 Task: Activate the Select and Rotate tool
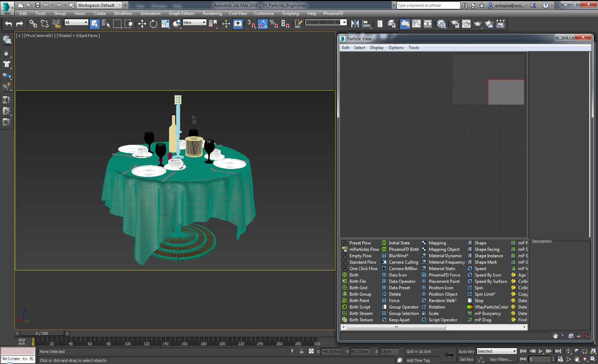[154, 24]
